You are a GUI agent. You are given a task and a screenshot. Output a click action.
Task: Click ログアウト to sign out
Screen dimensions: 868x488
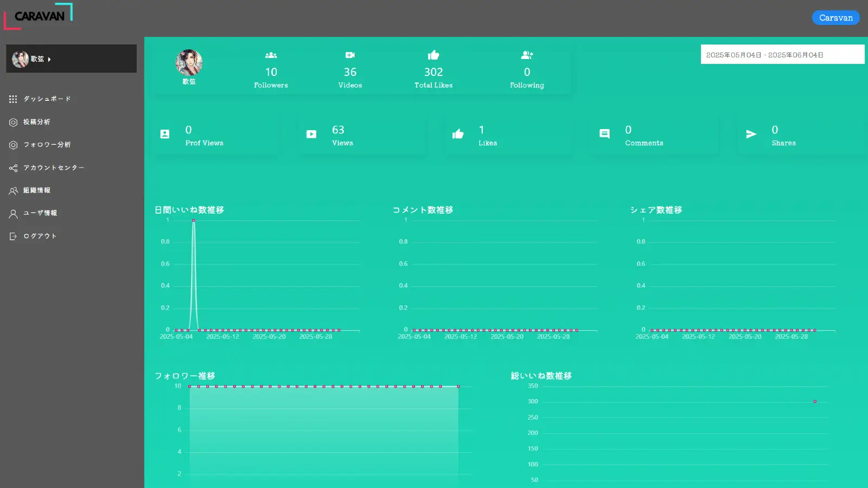point(40,236)
